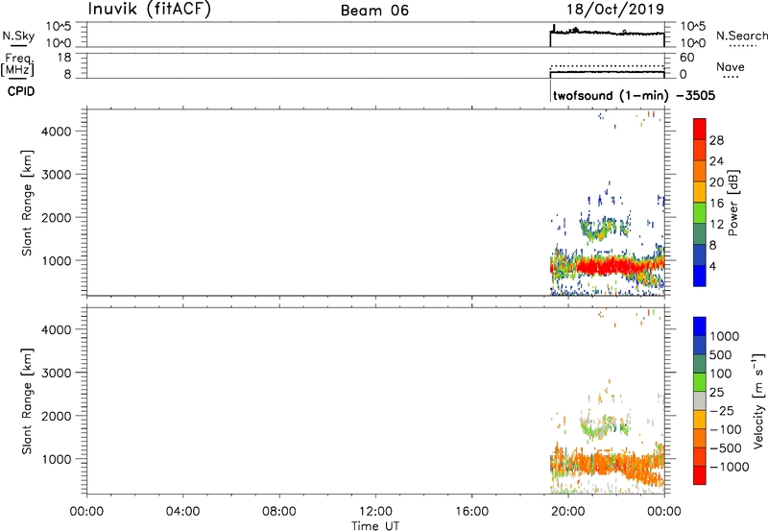768x532 pixels.
Task: Click the "-25" tick on the Velocity color bar
Action: point(722,410)
